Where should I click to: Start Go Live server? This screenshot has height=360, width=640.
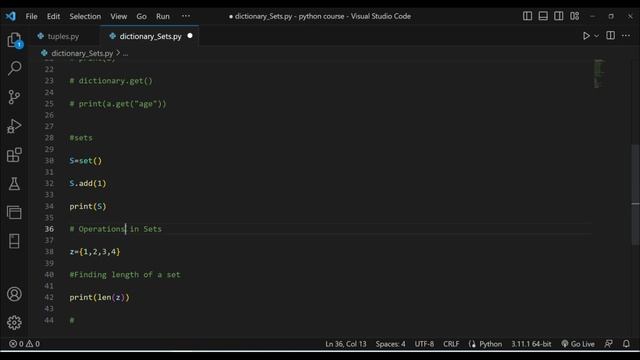pos(578,344)
